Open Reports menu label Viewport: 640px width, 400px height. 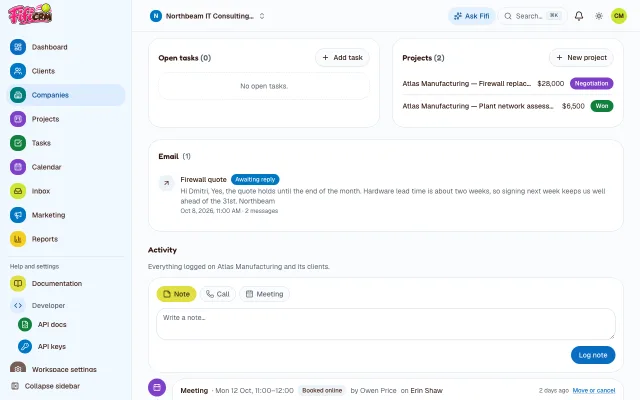45,239
